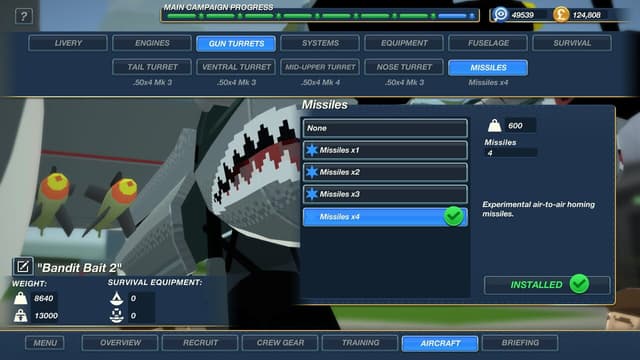The image size is (640, 360).
Task: Select the Missiles x2 option
Action: click(385, 172)
